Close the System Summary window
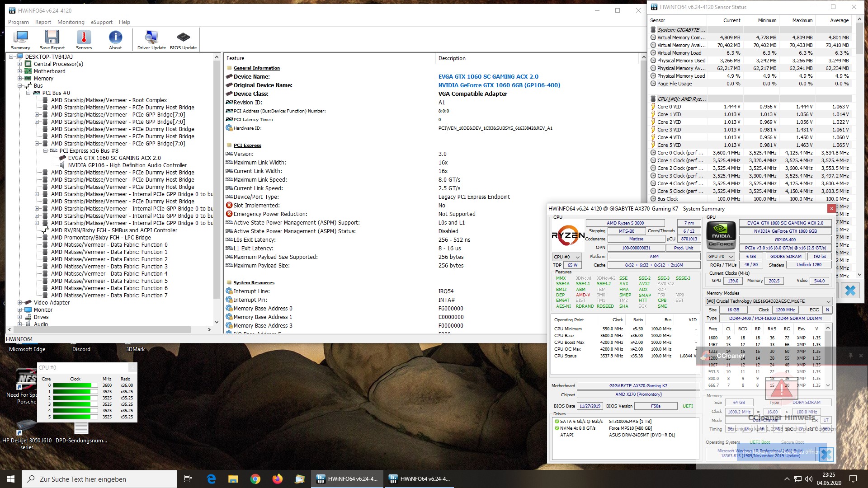 tap(831, 208)
